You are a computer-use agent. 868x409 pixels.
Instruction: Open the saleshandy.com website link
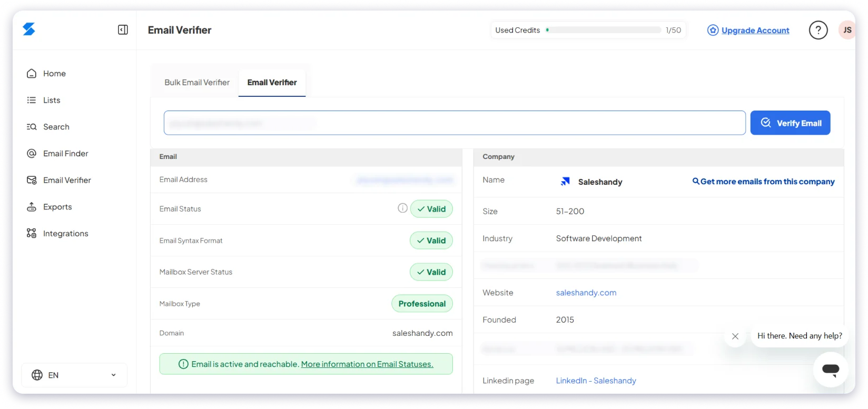point(586,293)
